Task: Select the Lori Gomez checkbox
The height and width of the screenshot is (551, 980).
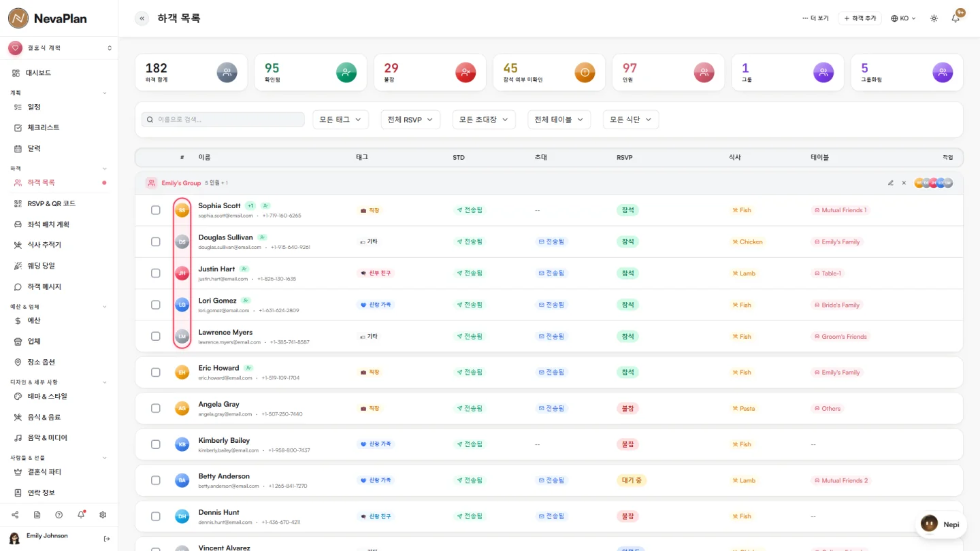Action: 156,305
